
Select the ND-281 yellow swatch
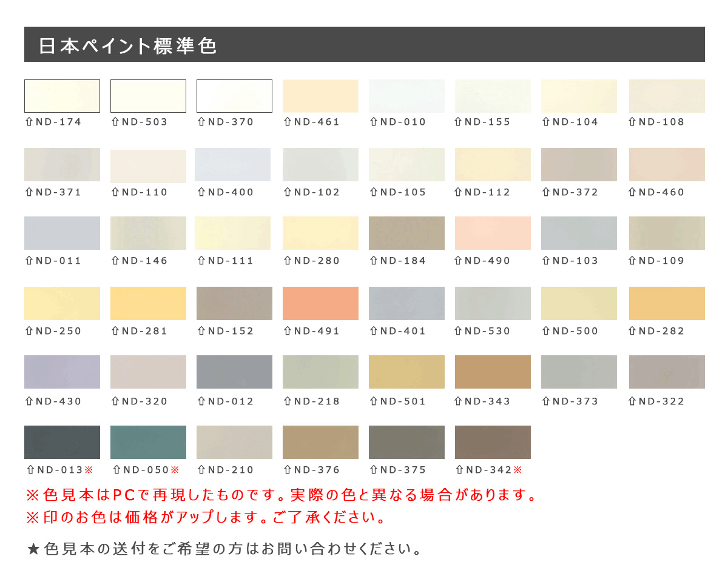(148, 303)
